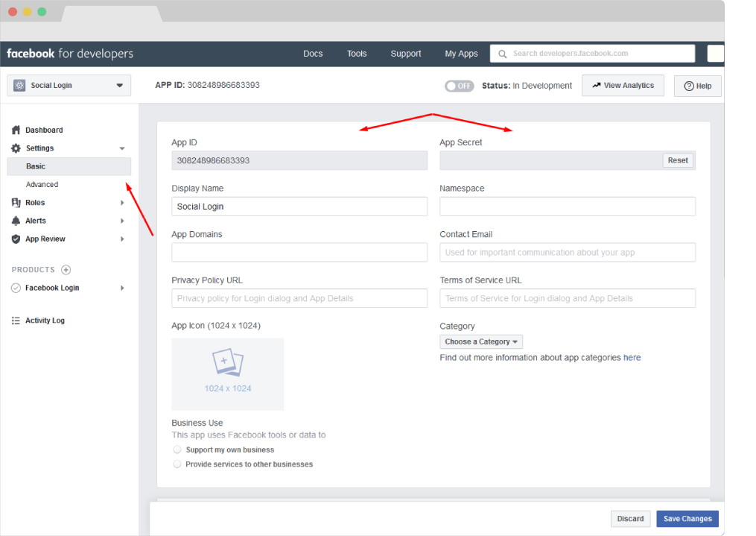
Task: Open the Choose a Category dropdown
Action: (x=481, y=341)
